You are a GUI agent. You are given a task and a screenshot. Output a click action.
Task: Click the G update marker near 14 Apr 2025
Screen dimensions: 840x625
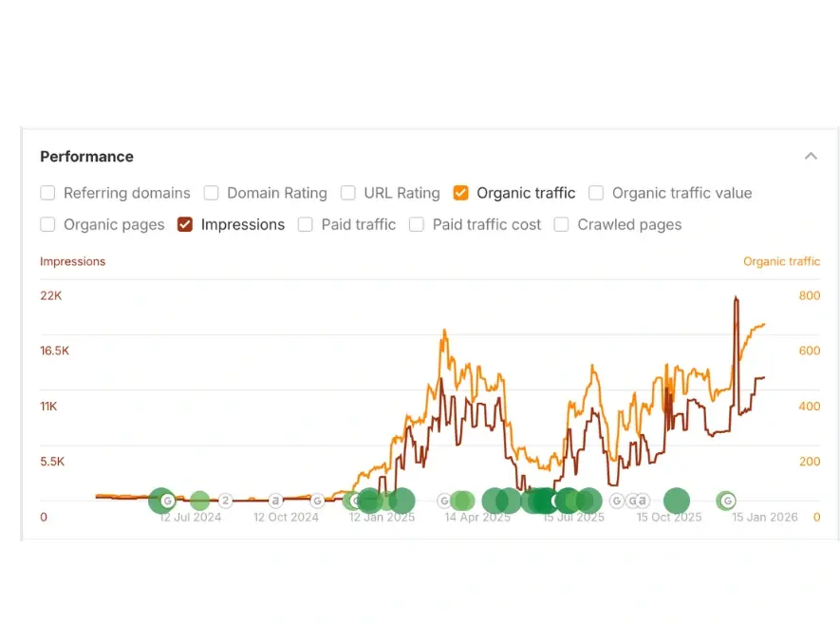tap(444, 501)
